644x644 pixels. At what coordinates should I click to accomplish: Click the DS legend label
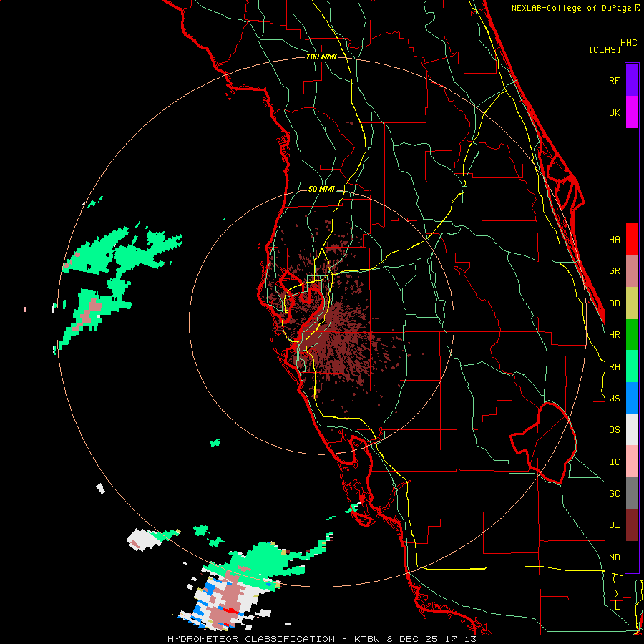coord(615,430)
